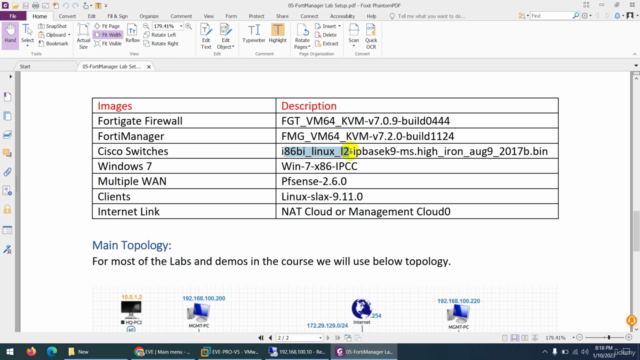This screenshot has height=360, width=640.
Task: Click the Open folder quick access icon
Action: [x=15, y=5]
